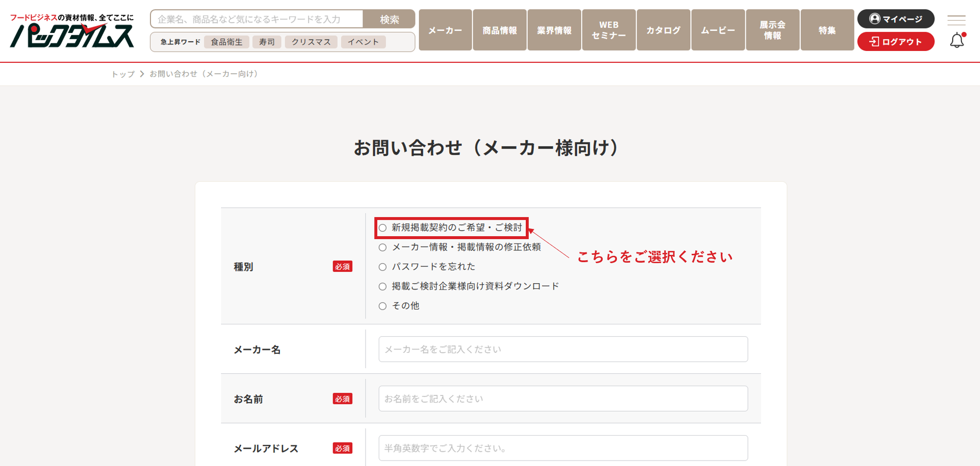Select 掲載ご検討企業様向け資料ダウンロード radio option
This screenshot has width=980, height=466.
click(x=383, y=287)
